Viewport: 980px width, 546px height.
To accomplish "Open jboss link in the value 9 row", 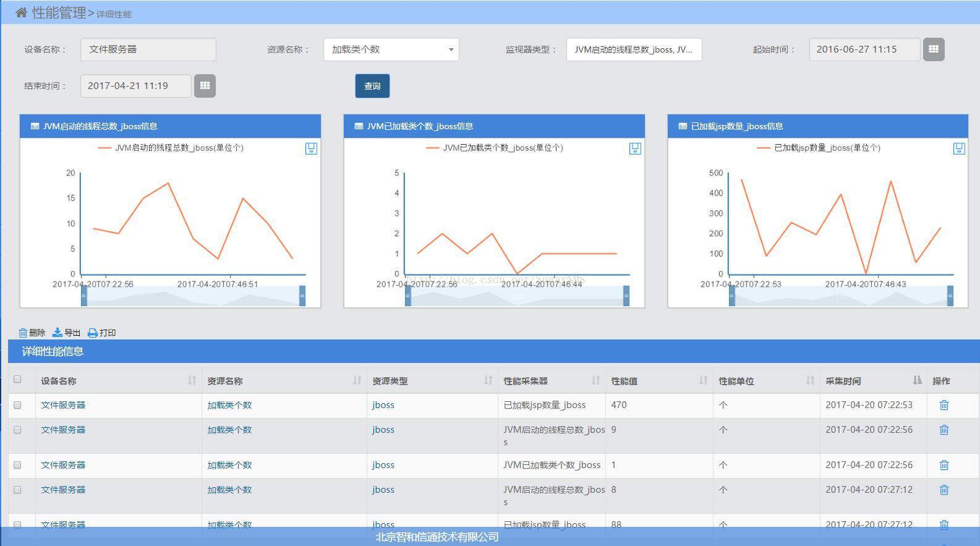I will pos(383,430).
